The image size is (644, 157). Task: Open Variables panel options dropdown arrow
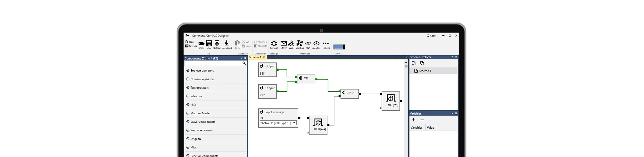pos(452,114)
